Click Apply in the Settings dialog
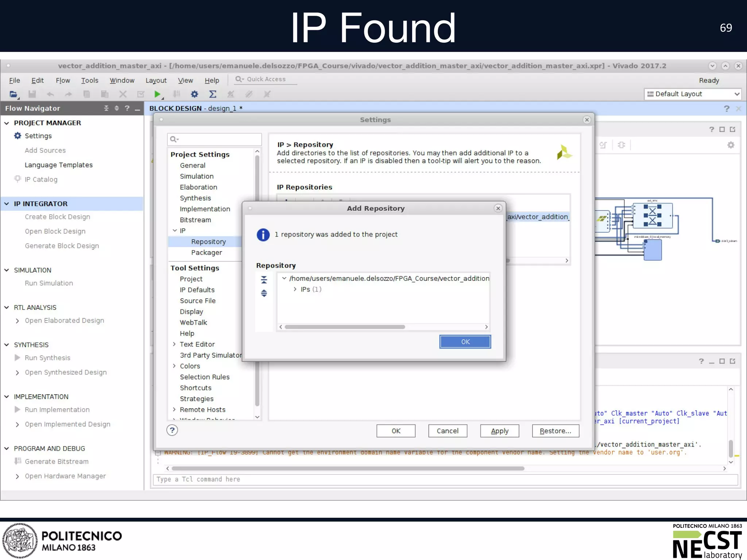Screen dimensions: 747x560 499,431
